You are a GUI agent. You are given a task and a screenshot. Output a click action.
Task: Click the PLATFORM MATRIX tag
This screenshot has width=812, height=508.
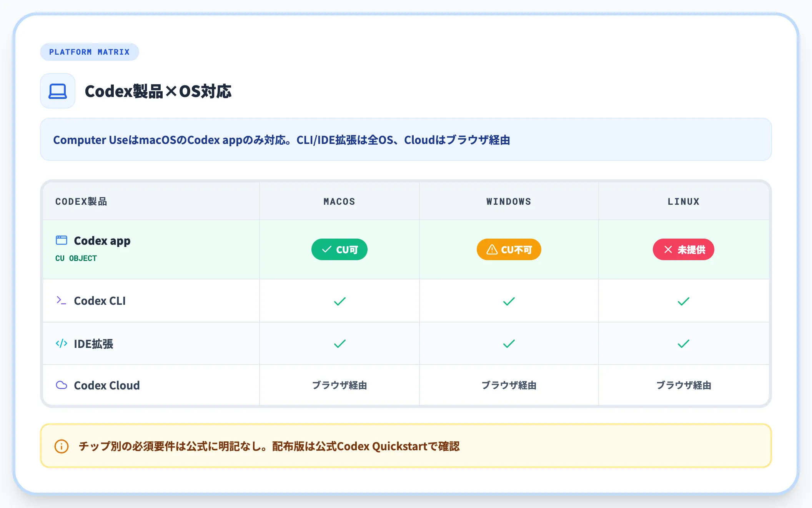pyautogui.click(x=90, y=52)
